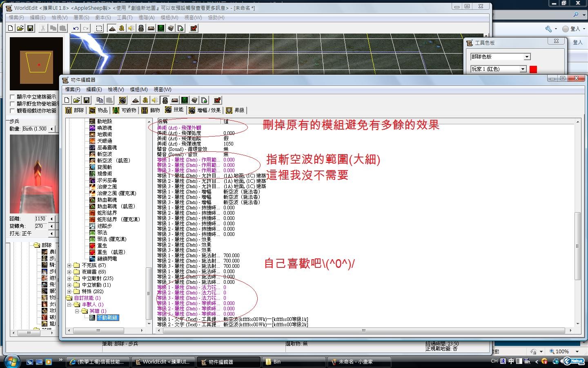Click the selection brush dashed-square icon
This screenshot has width=588, height=368.
coord(99,28)
